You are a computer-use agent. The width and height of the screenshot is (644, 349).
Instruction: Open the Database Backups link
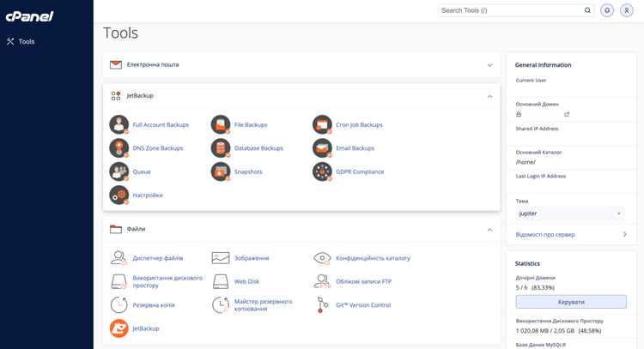click(x=258, y=148)
